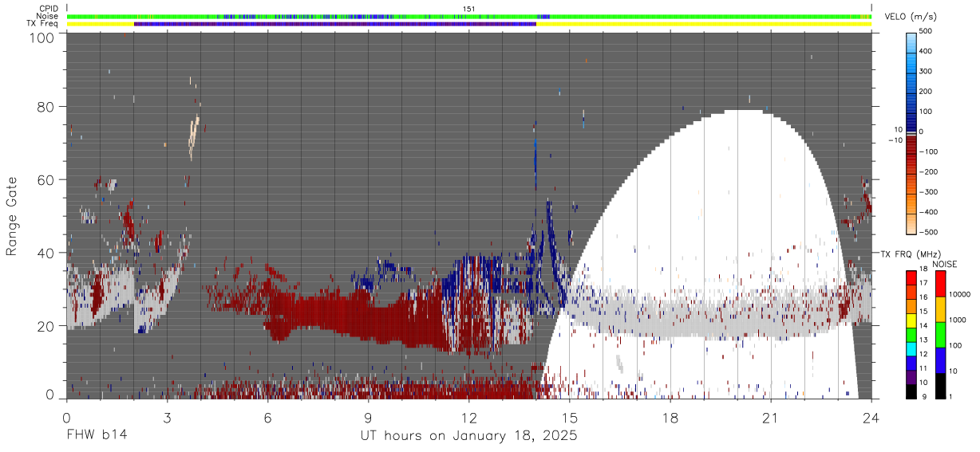Click the 'Noise' row label at top left

47,16
